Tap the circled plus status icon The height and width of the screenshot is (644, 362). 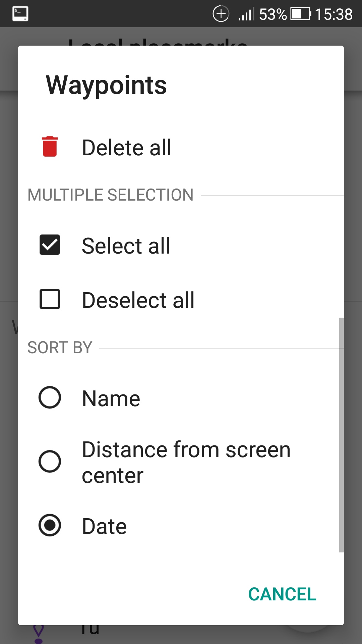tap(221, 14)
